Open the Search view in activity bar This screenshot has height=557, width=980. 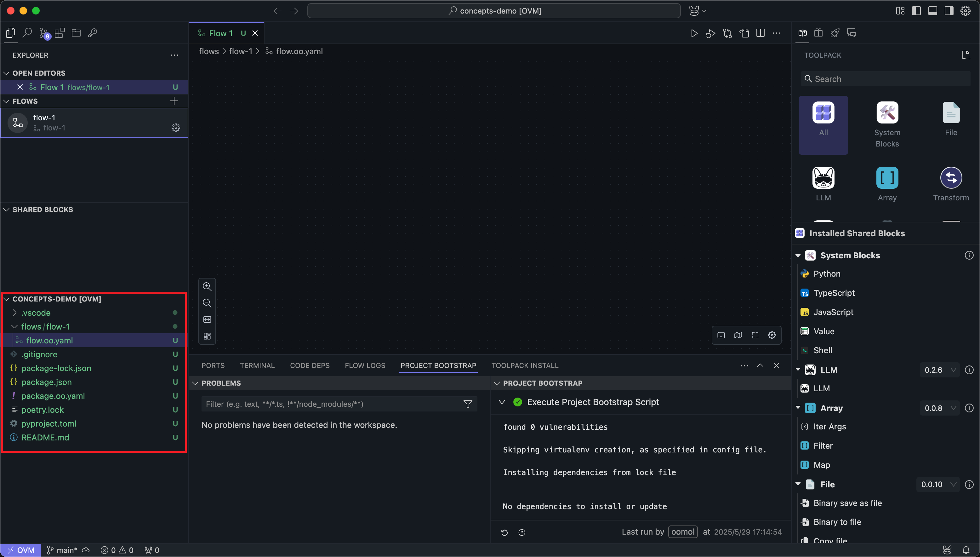click(27, 33)
